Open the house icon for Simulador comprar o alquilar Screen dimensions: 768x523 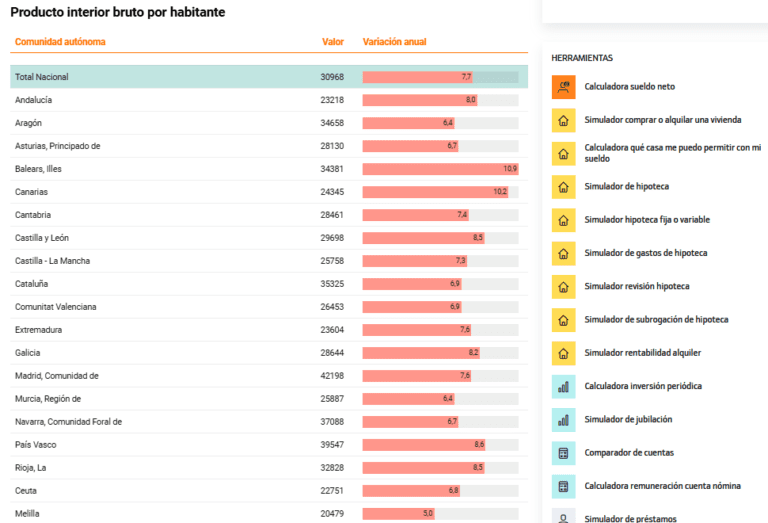pyautogui.click(x=563, y=120)
